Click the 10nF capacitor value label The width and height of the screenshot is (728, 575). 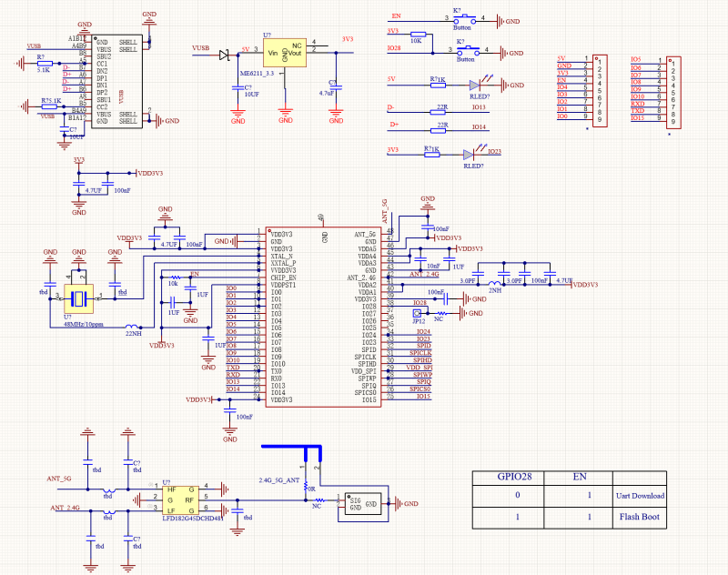(x=433, y=267)
